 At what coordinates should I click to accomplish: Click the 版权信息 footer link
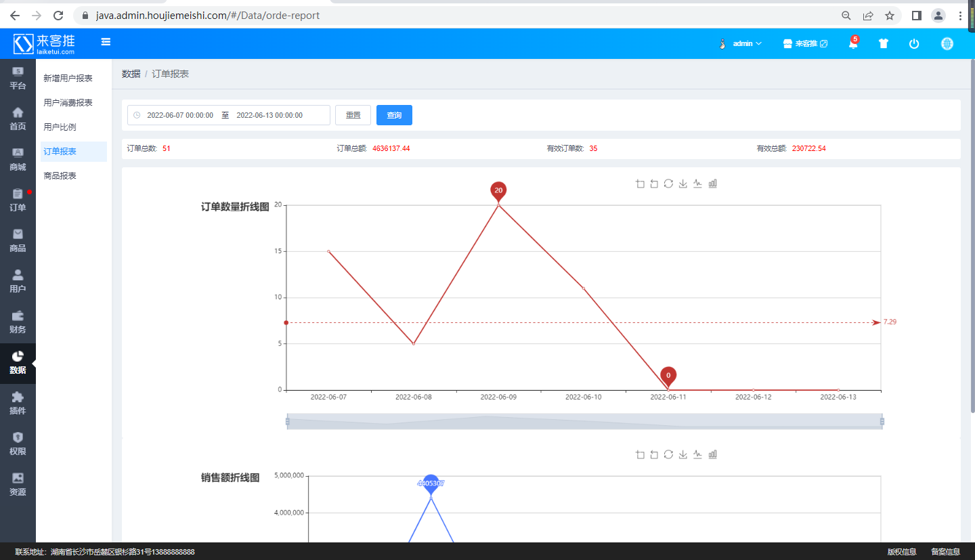902,552
